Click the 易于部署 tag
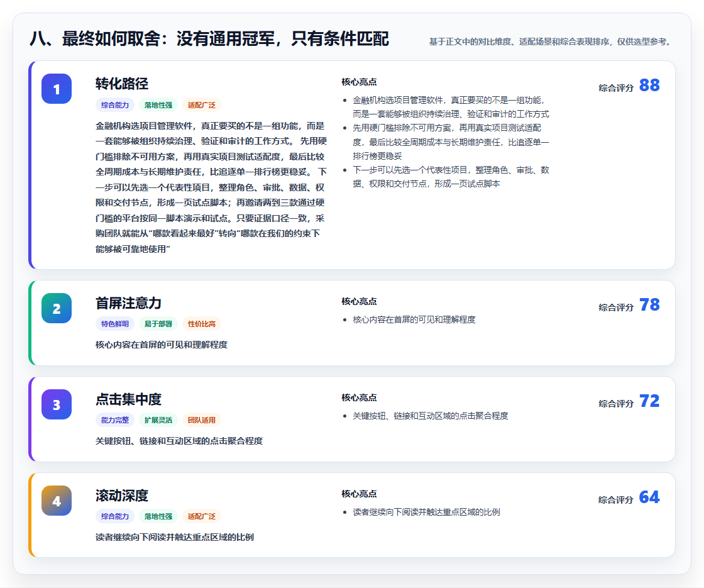This screenshot has width=704, height=588. pyautogui.click(x=158, y=324)
